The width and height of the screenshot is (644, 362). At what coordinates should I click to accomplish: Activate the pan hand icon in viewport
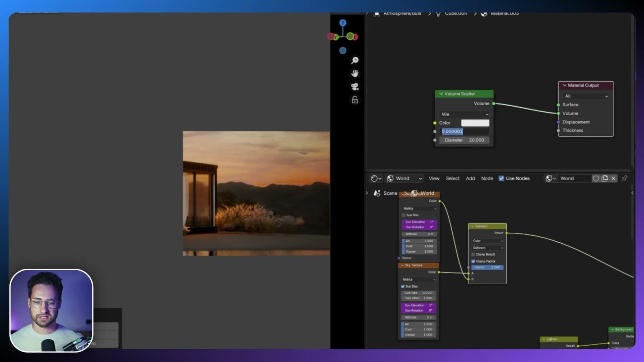click(355, 73)
